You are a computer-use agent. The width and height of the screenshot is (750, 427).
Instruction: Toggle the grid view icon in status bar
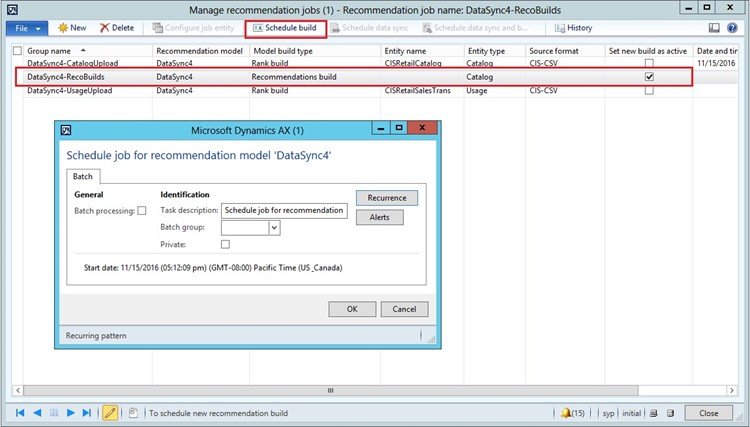click(x=54, y=413)
